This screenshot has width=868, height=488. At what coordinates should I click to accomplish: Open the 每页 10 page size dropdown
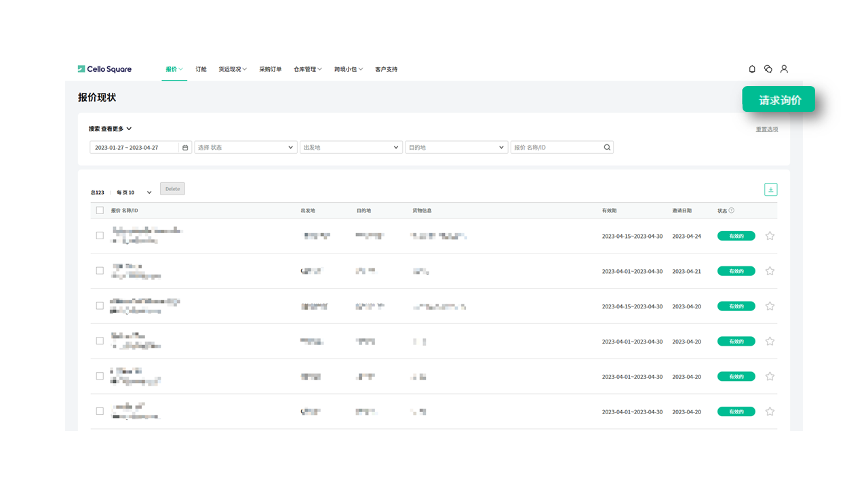[x=134, y=192]
